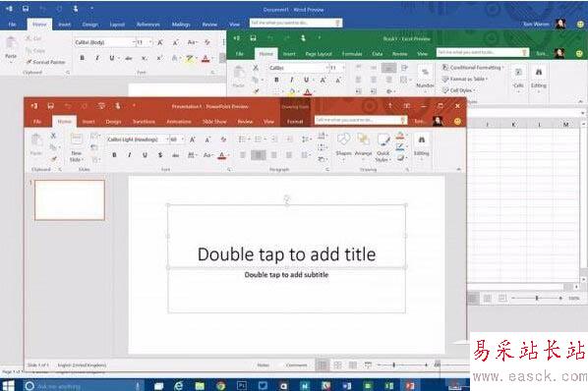Open the Mailings tab in Word
588x391 pixels.
pyautogui.click(x=181, y=25)
